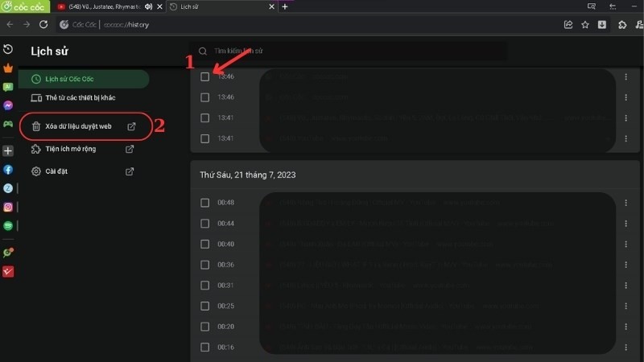This screenshot has height=362, width=644.
Task: Open more options for second 13:41 entry
Action: point(626,138)
